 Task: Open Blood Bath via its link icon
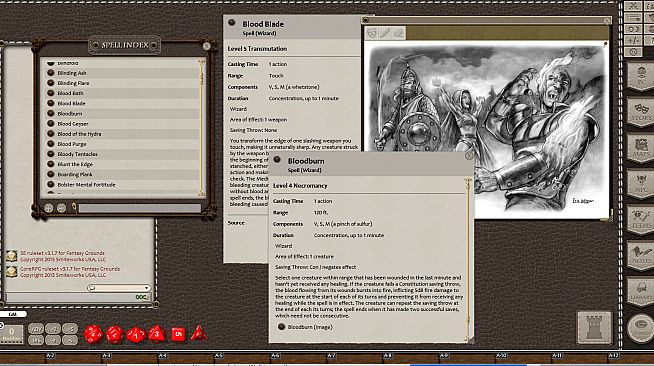[x=51, y=93]
